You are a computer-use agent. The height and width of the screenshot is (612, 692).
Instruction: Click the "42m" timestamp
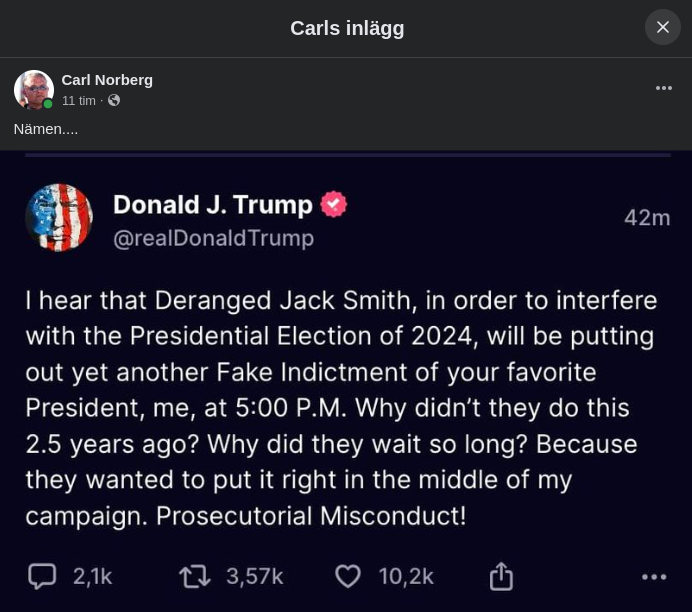(647, 218)
